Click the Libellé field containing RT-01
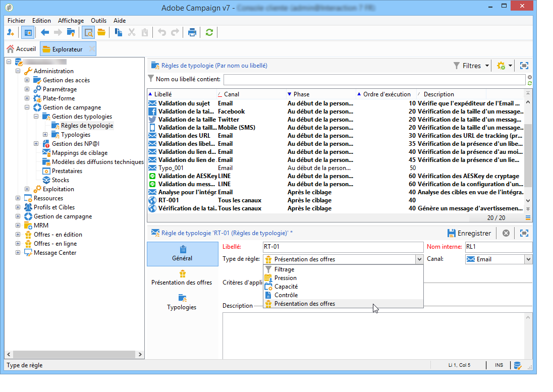The width and height of the screenshot is (553, 392). coord(343,247)
